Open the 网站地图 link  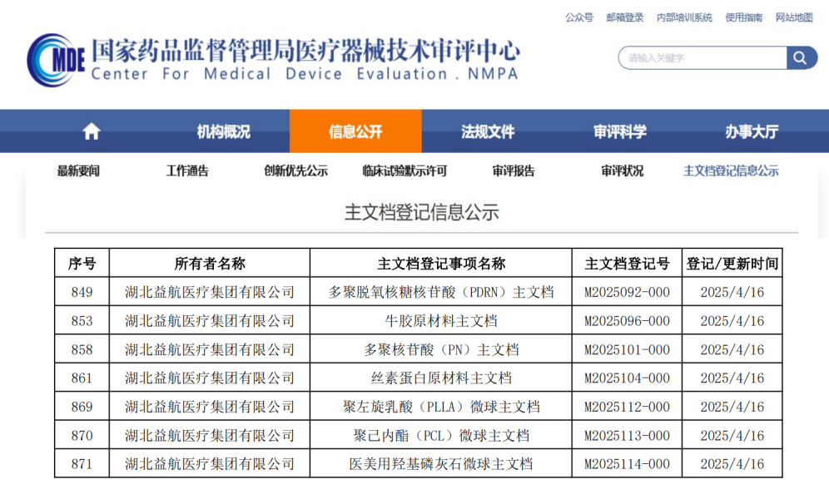click(x=793, y=17)
